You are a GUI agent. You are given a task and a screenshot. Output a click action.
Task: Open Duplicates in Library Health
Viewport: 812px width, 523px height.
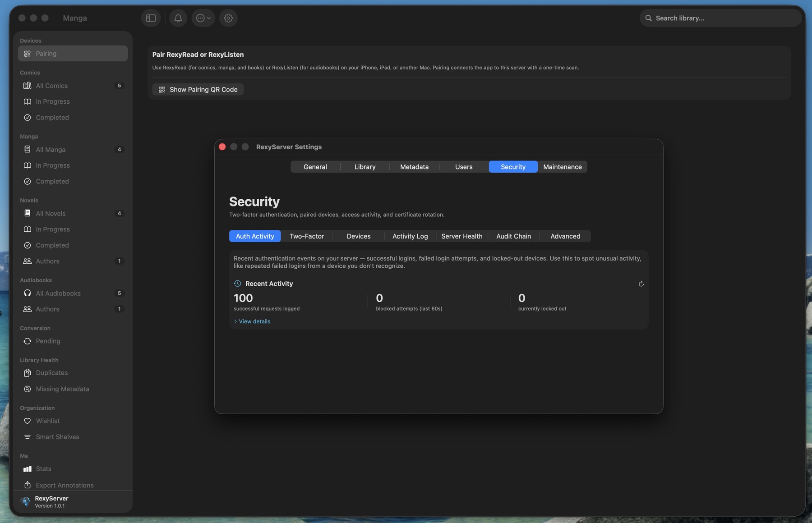coord(73,373)
